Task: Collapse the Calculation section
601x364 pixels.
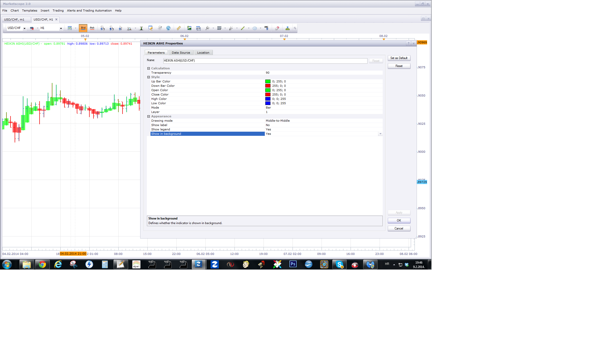Action: click(148, 68)
